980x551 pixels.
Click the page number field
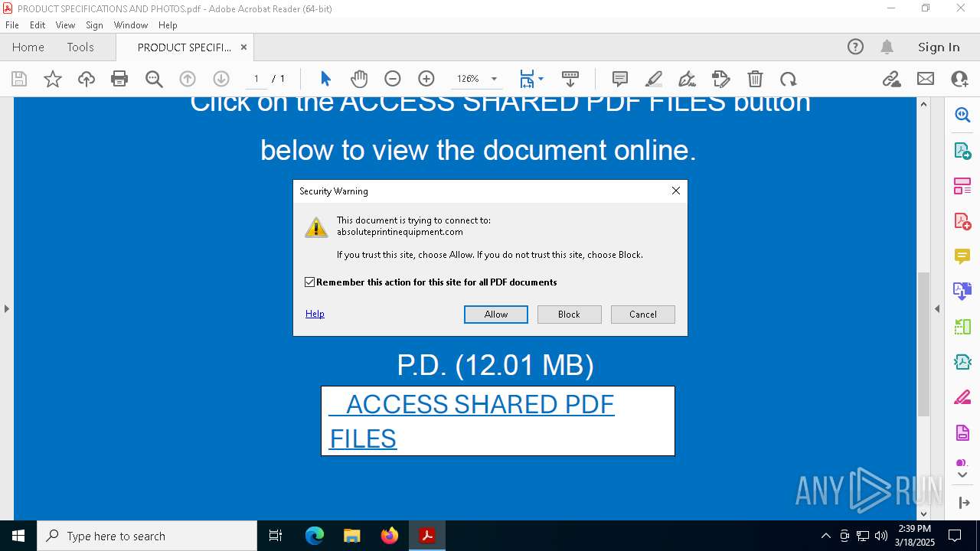click(256, 79)
